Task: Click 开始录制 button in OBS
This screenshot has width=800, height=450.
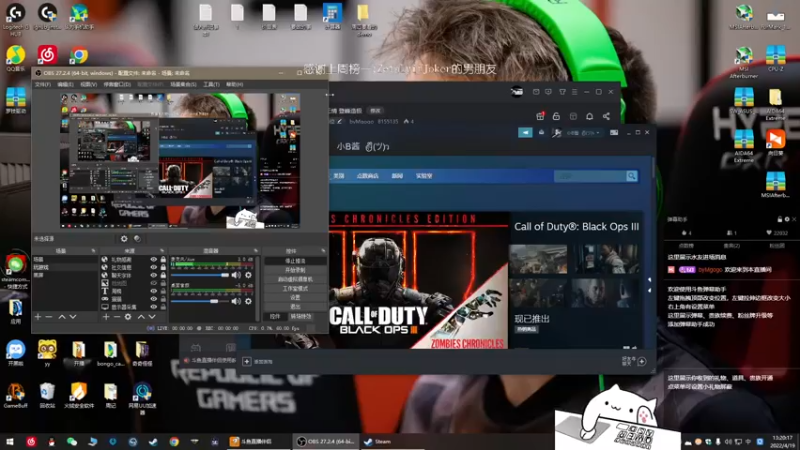Action: coord(295,270)
